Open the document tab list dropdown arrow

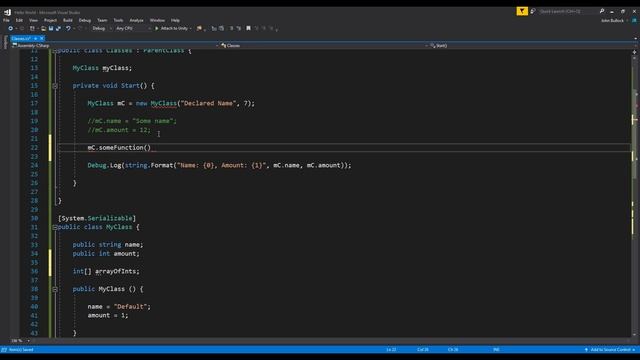click(x=635, y=39)
